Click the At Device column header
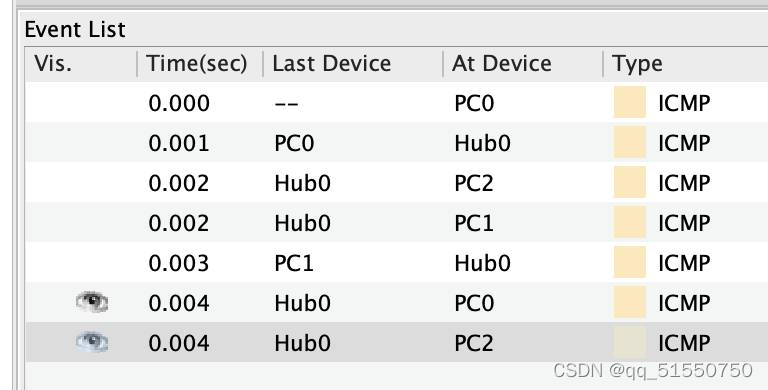The width and height of the screenshot is (768, 390). [x=523, y=64]
